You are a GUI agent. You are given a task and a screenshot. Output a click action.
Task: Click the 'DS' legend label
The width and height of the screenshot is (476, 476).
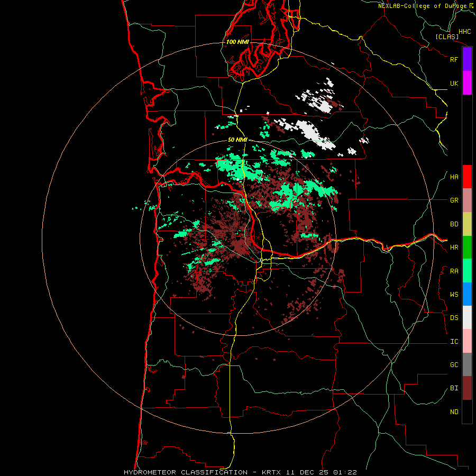click(x=454, y=318)
